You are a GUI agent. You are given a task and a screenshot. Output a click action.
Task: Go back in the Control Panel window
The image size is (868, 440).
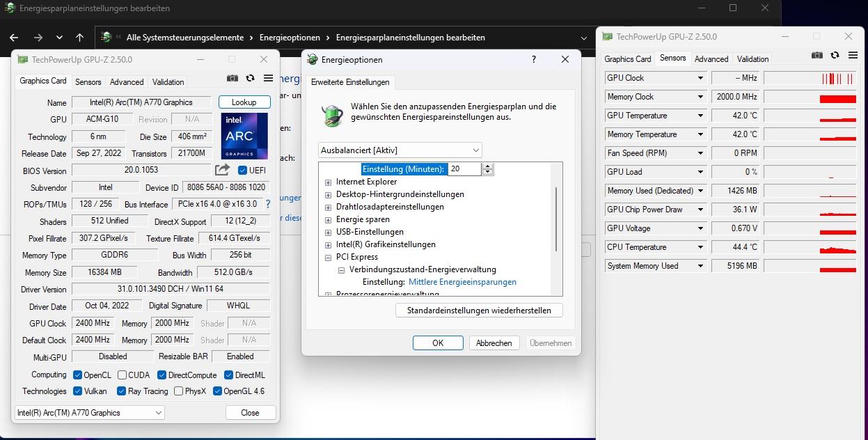(x=14, y=38)
